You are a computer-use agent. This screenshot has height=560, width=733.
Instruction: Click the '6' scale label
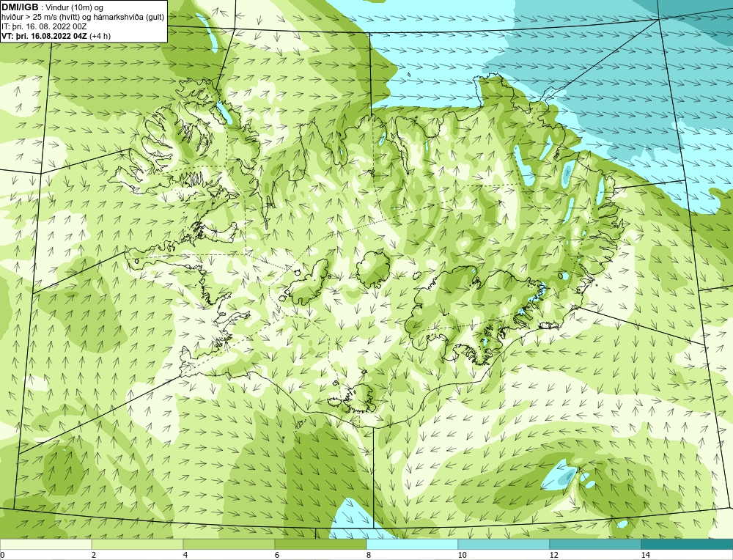pos(277,555)
